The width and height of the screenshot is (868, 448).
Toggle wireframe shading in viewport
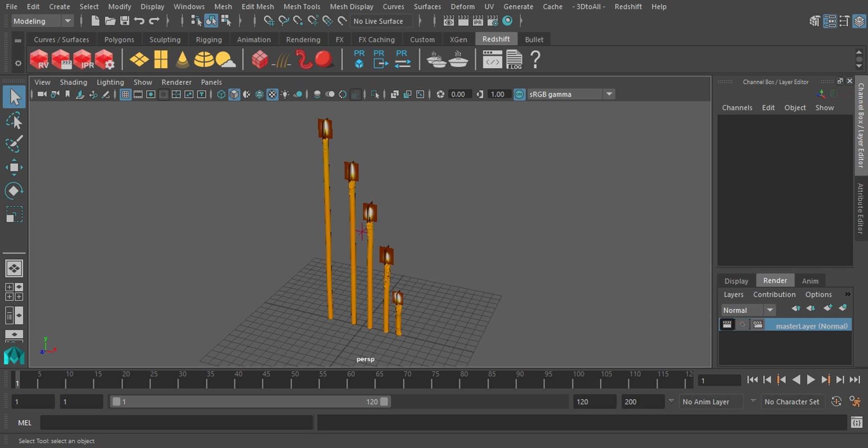[x=221, y=94]
